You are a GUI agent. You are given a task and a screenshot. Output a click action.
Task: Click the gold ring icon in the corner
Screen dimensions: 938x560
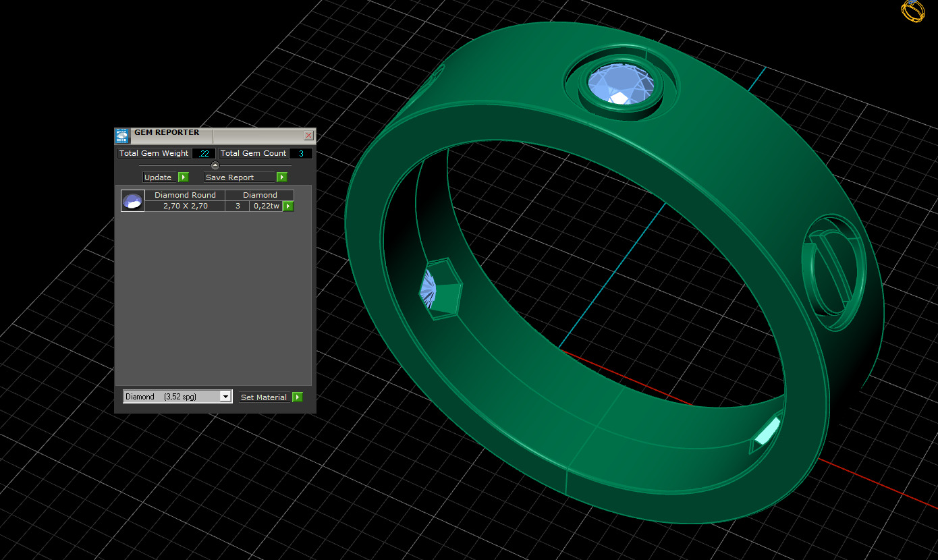point(913,11)
